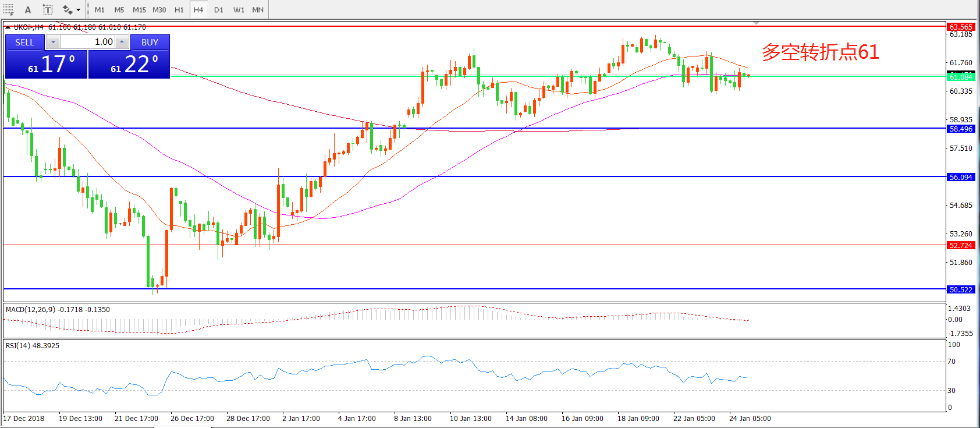Increase the lot volume with up arrow

(122, 42)
